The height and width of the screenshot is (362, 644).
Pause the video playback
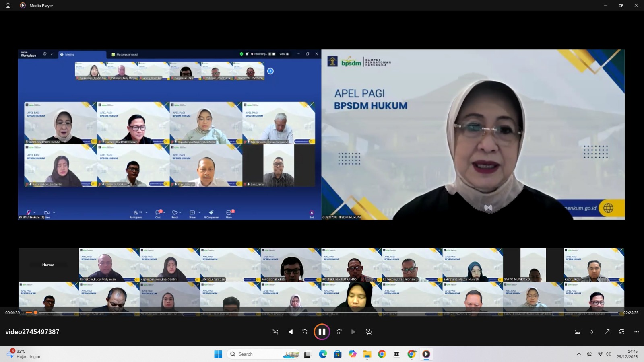(x=322, y=332)
